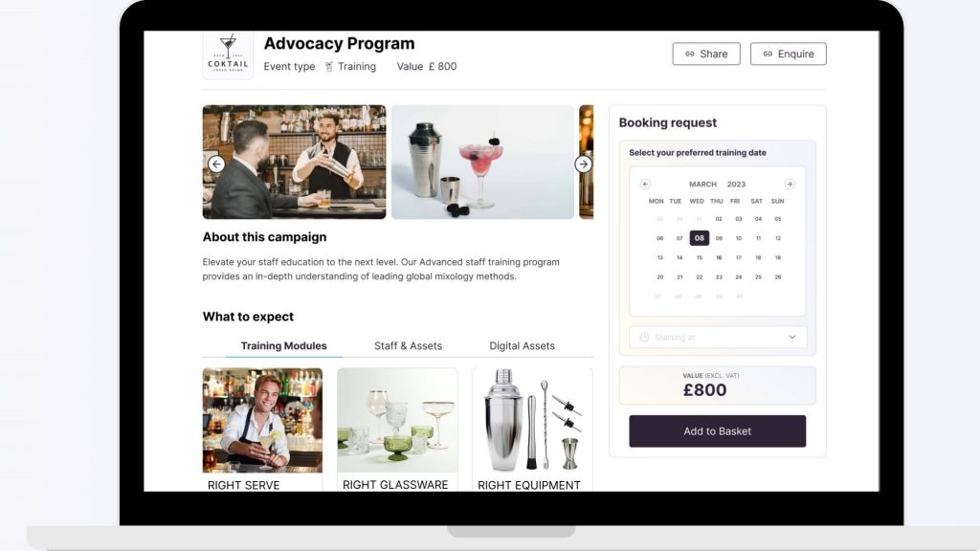980x551 pixels.
Task: Open the Right Serve module thumbnail
Action: point(262,420)
